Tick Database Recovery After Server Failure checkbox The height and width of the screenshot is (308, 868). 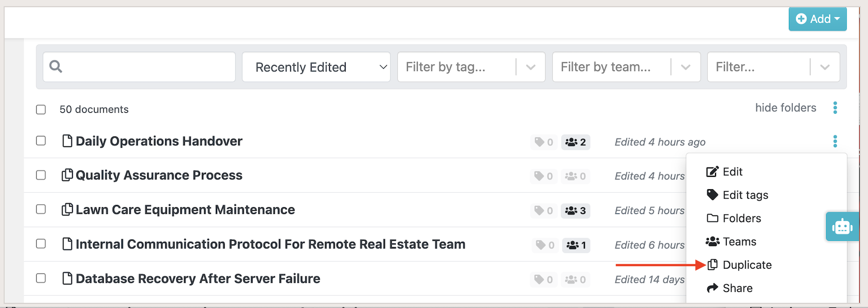pyautogui.click(x=41, y=278)
